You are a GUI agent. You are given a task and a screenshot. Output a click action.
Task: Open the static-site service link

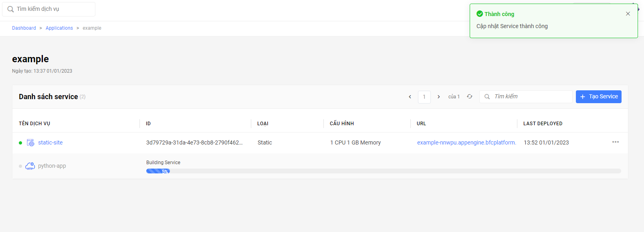tap(50, 142)
